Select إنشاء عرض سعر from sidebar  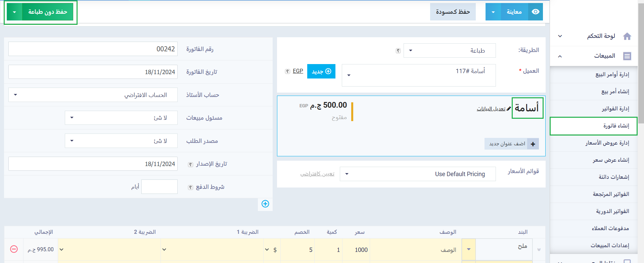[611, 160]
